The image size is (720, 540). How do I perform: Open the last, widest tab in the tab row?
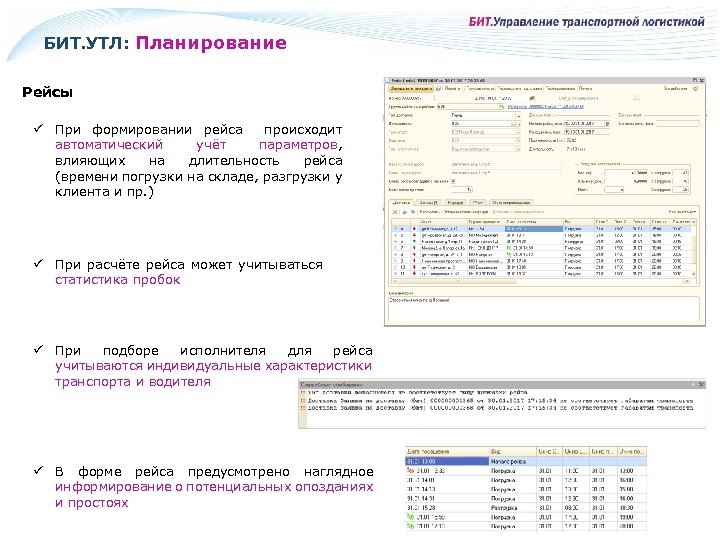tap(512, 202)
